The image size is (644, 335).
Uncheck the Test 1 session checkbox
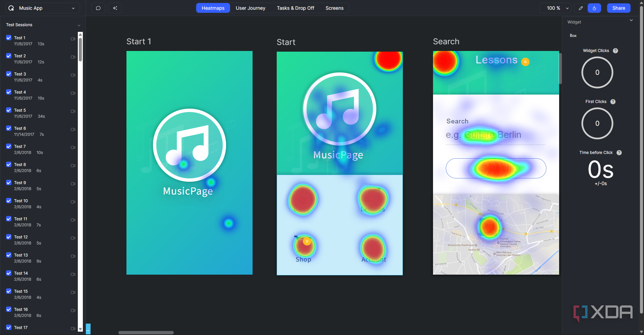click(9, 38)
